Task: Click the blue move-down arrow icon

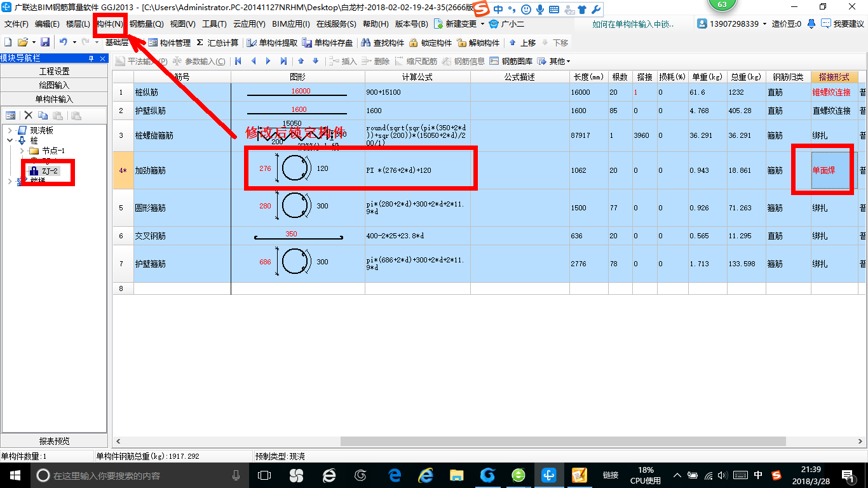Action: click(x=316, y=61)
